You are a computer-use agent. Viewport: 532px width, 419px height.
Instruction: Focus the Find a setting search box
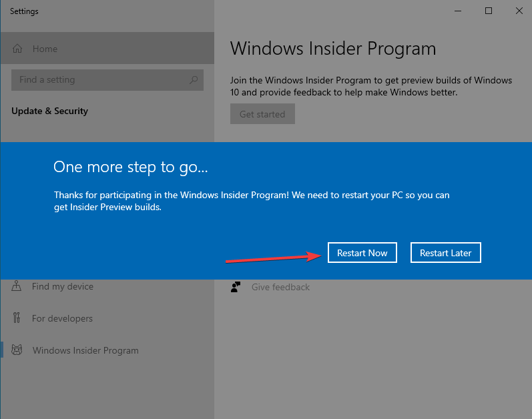(107, 80)
